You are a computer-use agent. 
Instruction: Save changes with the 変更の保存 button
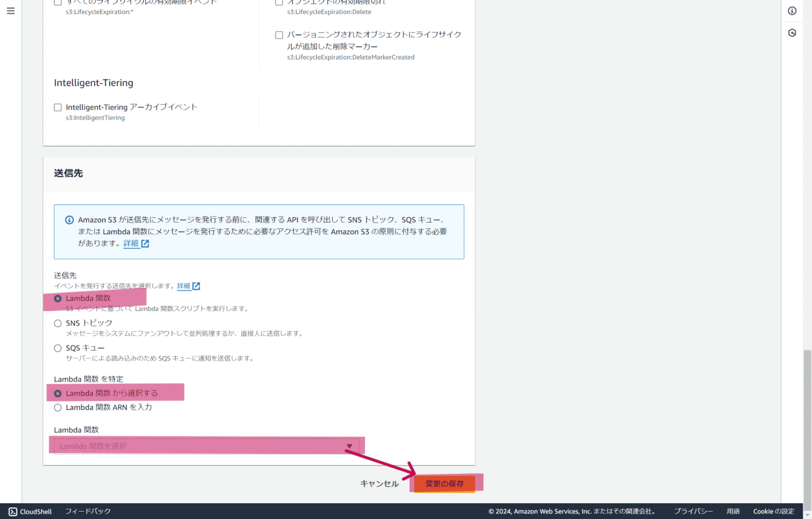[x=445, y=484]
